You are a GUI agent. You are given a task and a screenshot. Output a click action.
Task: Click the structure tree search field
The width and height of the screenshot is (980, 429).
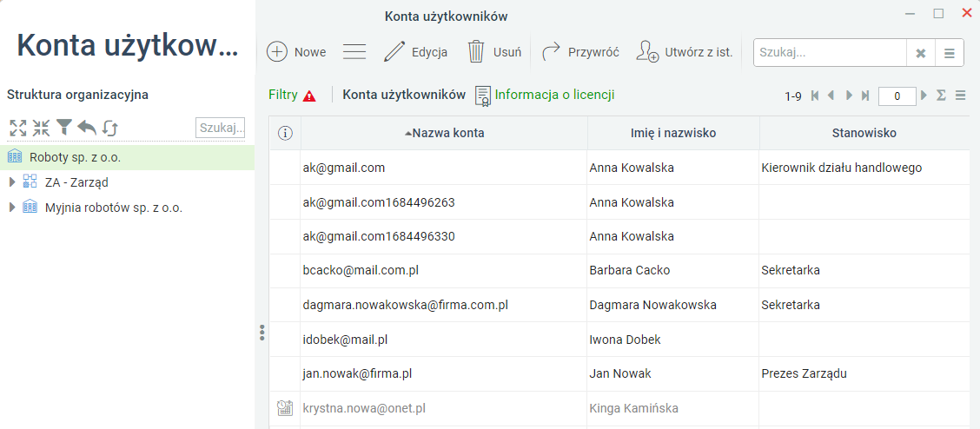tap(220, 128)
